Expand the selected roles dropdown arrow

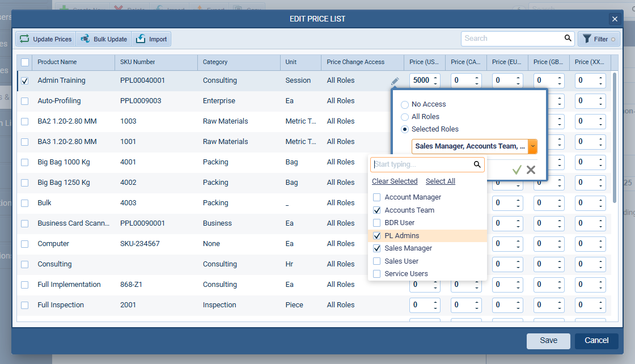click(x=532, y=146)
